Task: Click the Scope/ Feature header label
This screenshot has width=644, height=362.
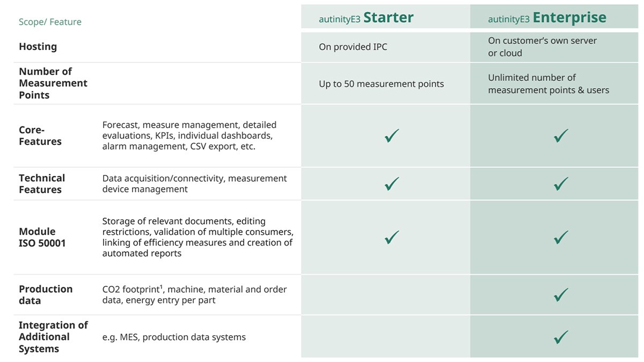Action: click(x=50, y=22)
